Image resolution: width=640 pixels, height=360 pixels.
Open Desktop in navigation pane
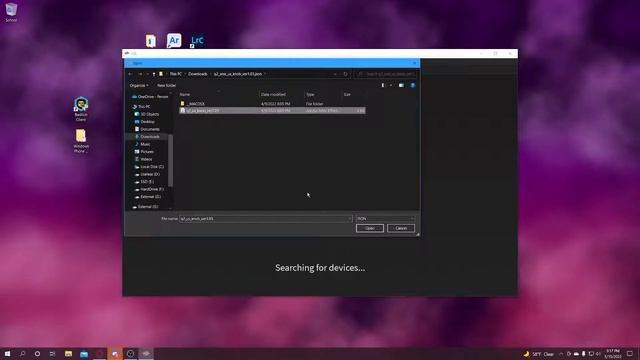145,122
